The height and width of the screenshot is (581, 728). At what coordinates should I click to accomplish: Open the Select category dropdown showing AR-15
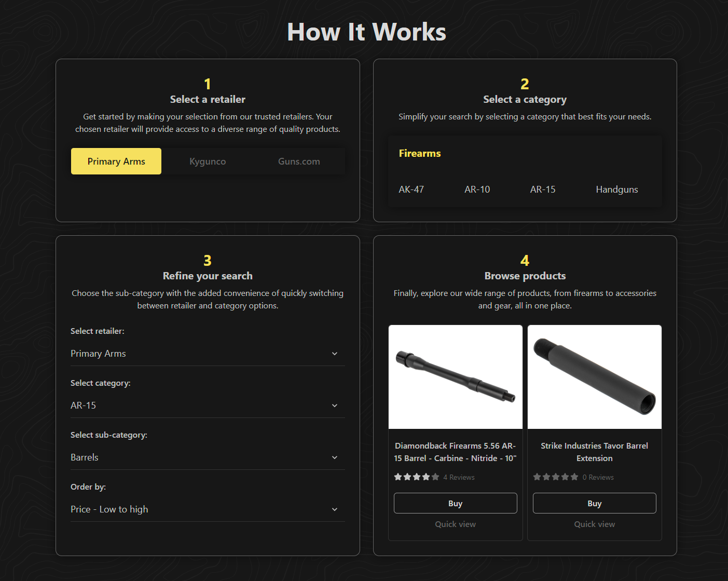click(x=208, y=406)
